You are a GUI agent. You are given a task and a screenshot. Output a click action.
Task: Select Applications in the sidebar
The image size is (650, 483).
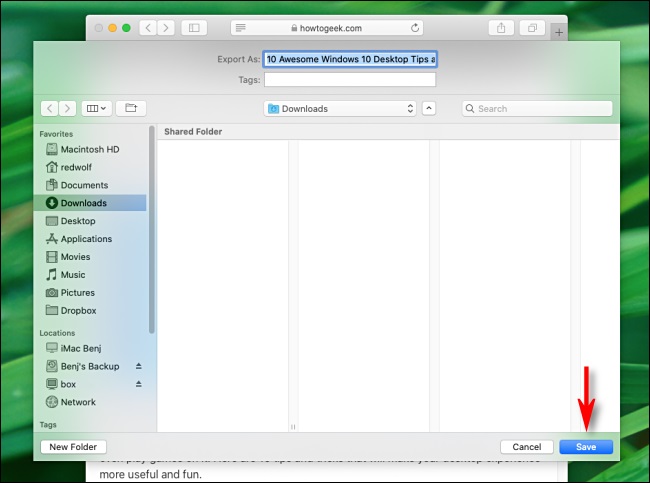tap(90, 239)
